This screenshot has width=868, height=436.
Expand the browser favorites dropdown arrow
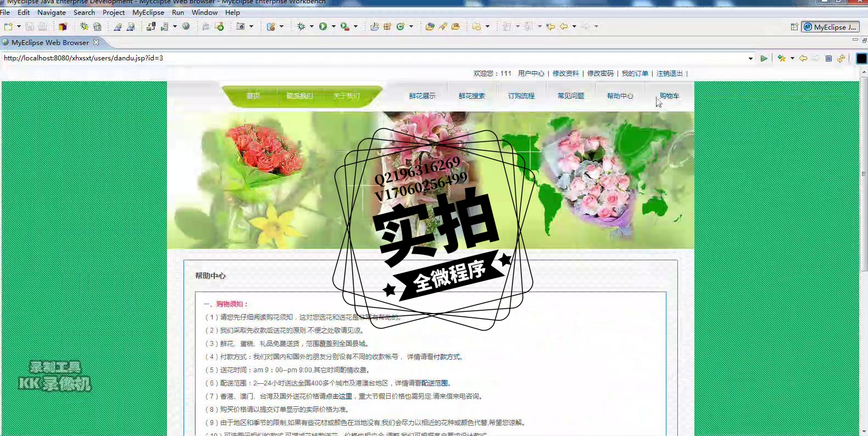pos(792,58)
